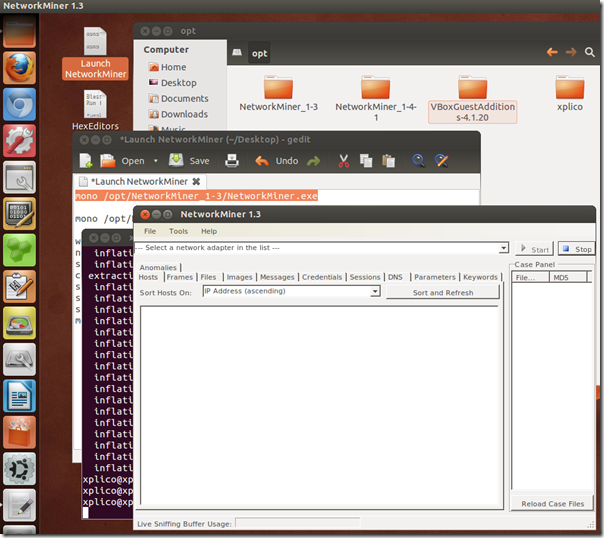Screen dimensions: 604x538
Task: Switch to the Hosts tab
Action: pos(148,277)
